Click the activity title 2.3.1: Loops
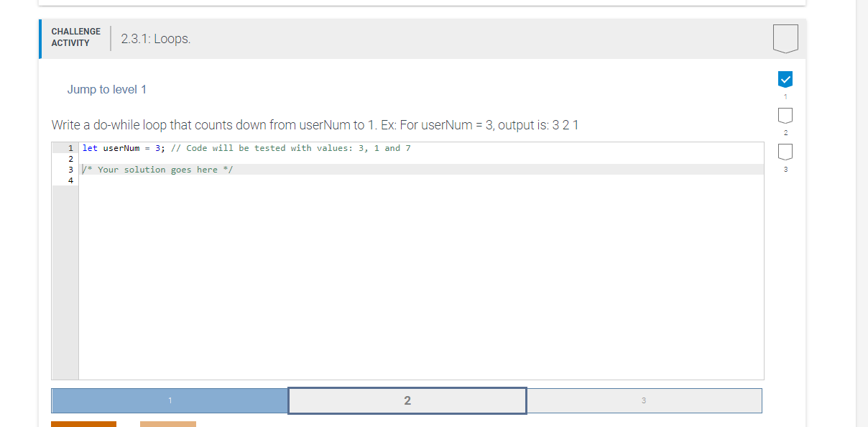Image resolution: width=868 pixels, height=427 pixels. point(154,39)
